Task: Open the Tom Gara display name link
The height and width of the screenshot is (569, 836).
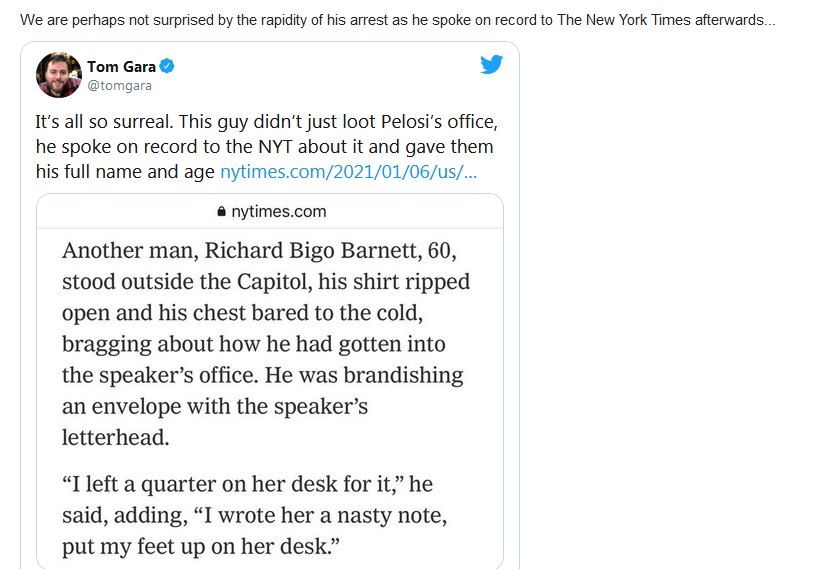Action: pyautogui.click(x=121, y=67)
